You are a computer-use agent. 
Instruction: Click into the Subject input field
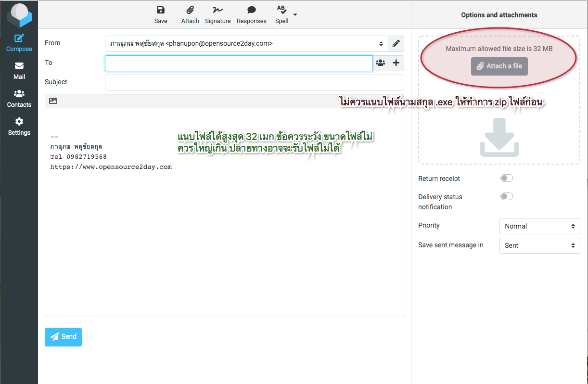(254, 82)
